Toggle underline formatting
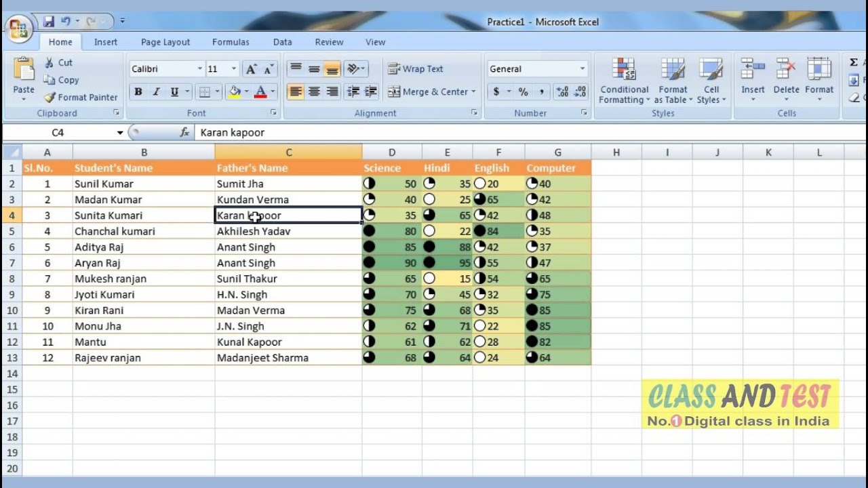Image resolution: width=868 pixels, height=488 pixels. [x=174, y=91]
